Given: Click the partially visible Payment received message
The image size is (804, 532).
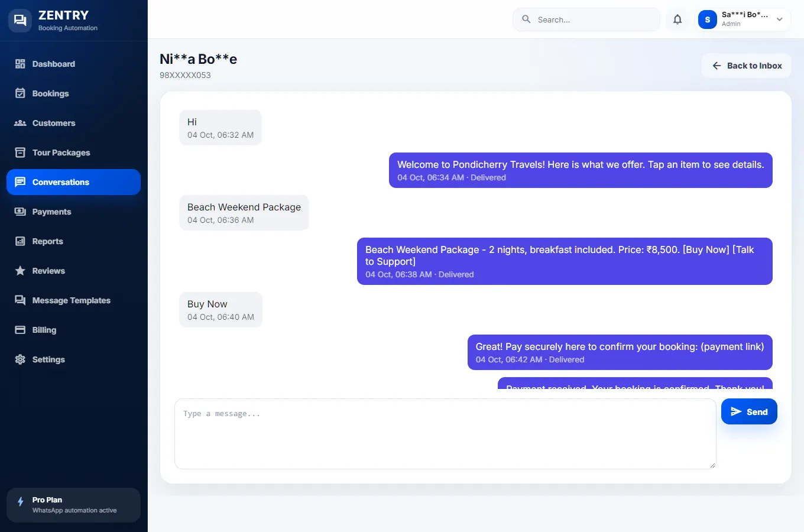Looking at the screenshot, I should pyautogui.click(x=635, y=383).
